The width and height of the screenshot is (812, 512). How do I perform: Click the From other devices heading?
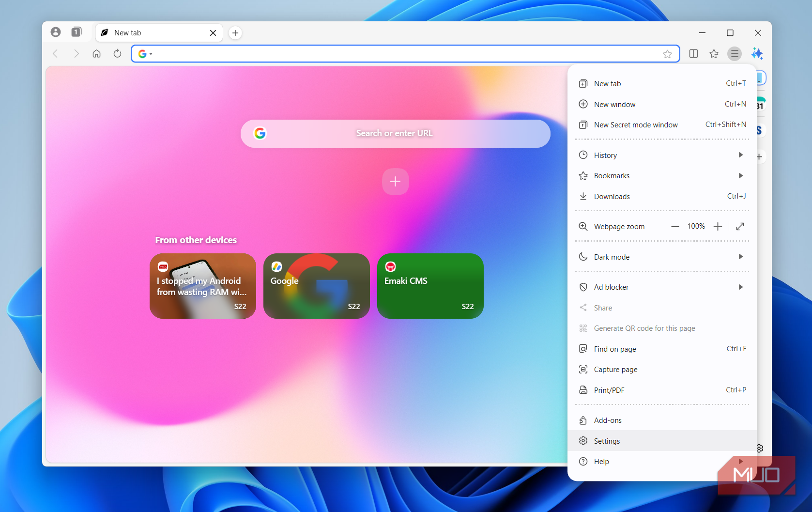click(x=196, y=240)
